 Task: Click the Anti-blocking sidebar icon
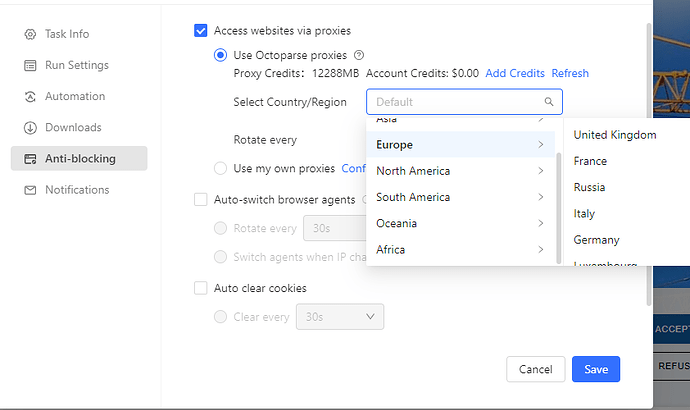30,159
